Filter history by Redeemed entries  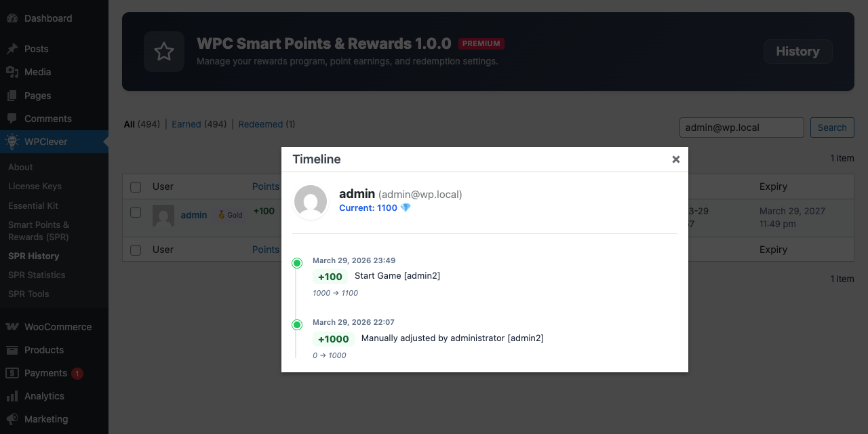[x=260, y=124]
